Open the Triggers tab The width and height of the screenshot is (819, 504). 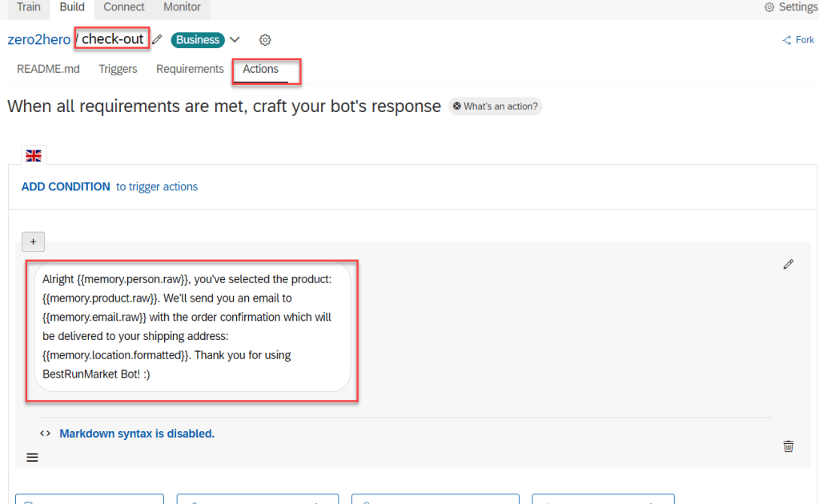point(118,69)
